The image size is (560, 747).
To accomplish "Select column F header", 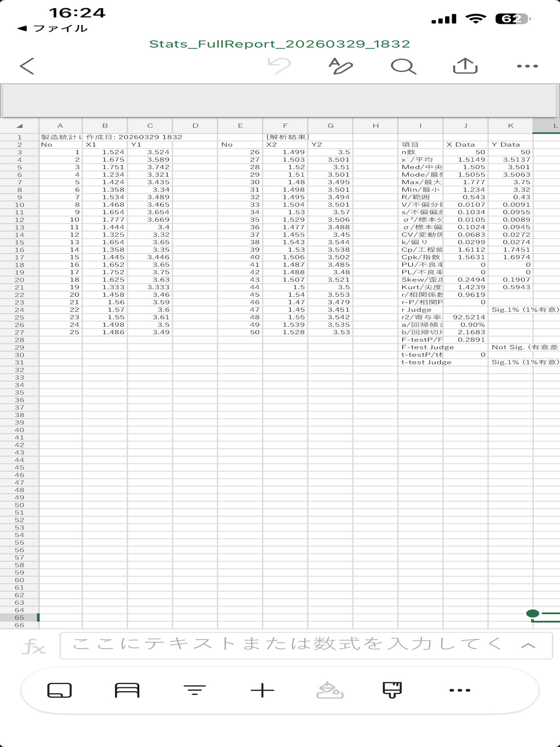I will click(x=285, y=126).
